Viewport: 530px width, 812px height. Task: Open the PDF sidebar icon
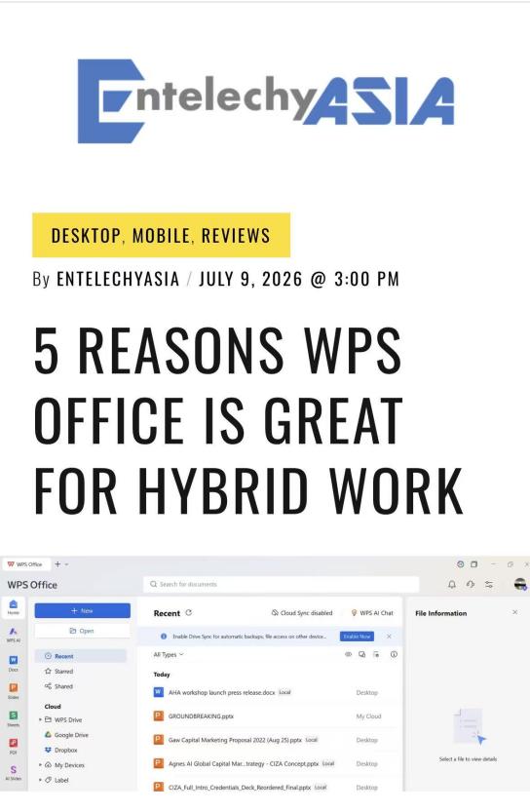[x=14, y=746]
